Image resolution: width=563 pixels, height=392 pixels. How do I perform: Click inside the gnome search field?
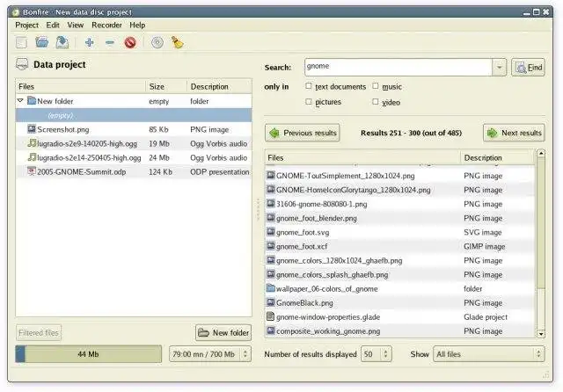(396, 68)
